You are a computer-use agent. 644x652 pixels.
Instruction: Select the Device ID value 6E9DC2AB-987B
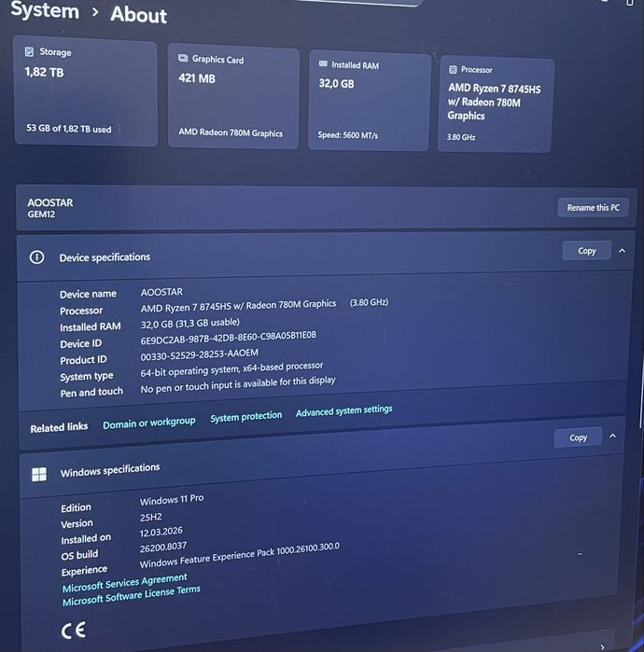click(228, 338)
